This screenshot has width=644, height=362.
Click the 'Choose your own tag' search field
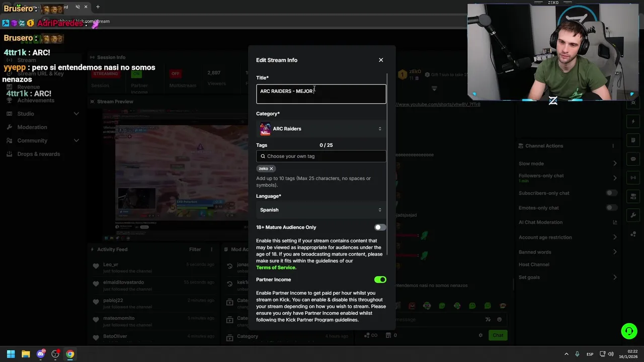coord(321,156)
